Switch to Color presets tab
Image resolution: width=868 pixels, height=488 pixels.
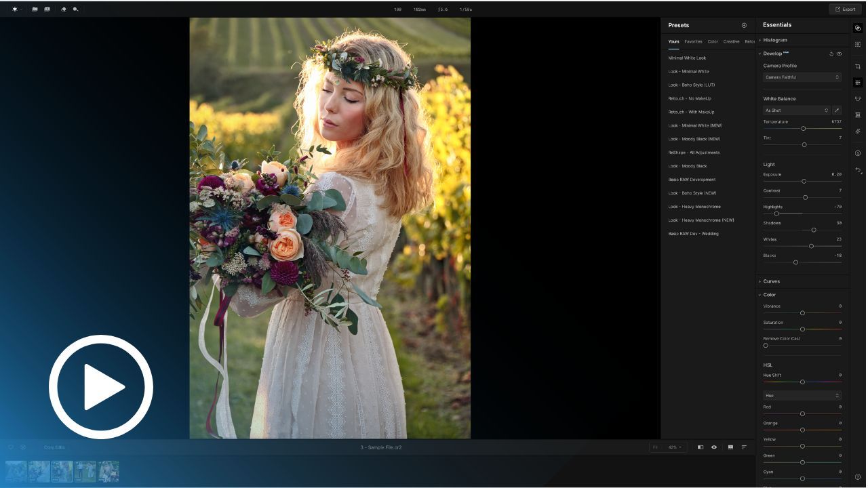(713, 41)
